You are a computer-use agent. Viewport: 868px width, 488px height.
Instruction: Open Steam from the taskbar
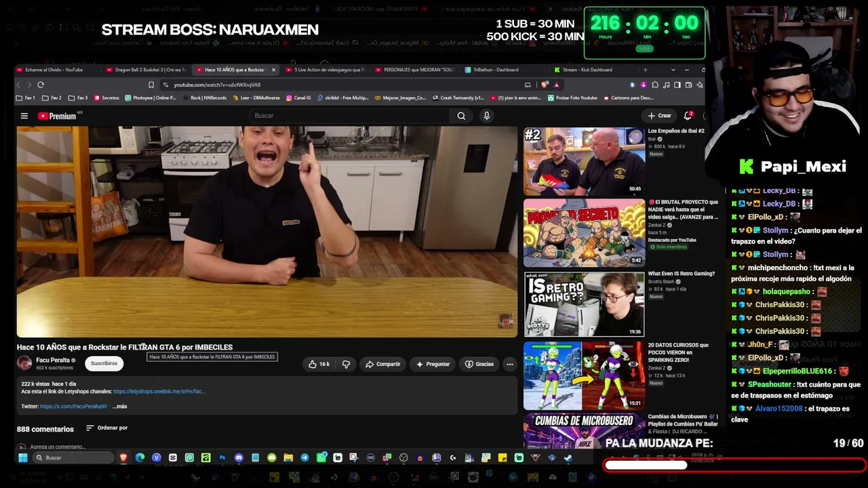click(568, 457)
